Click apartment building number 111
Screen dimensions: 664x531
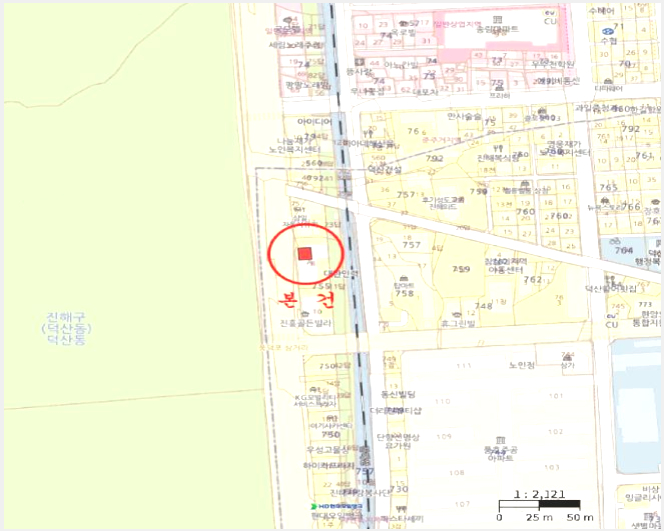[464, 365]
